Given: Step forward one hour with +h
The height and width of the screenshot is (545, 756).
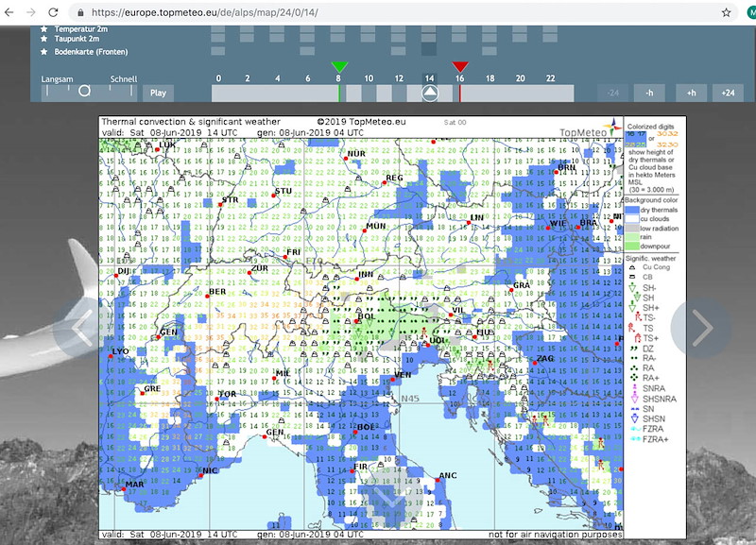Looking at the screenshot, I should click(x=692, y=93).
